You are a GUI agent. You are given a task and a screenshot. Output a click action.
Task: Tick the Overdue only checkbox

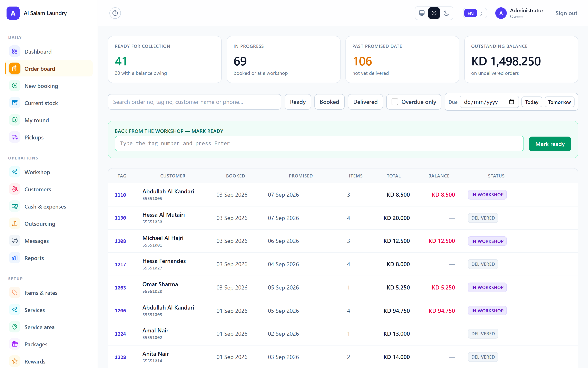click(x=395, y=102)
